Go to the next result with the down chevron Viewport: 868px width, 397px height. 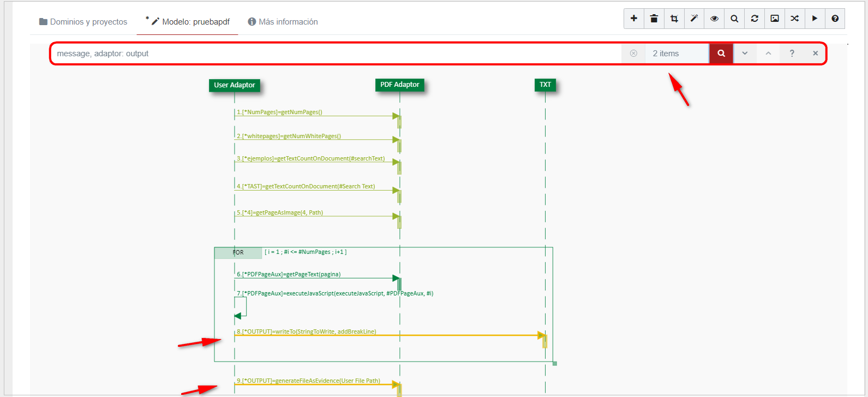pos(745,54)
